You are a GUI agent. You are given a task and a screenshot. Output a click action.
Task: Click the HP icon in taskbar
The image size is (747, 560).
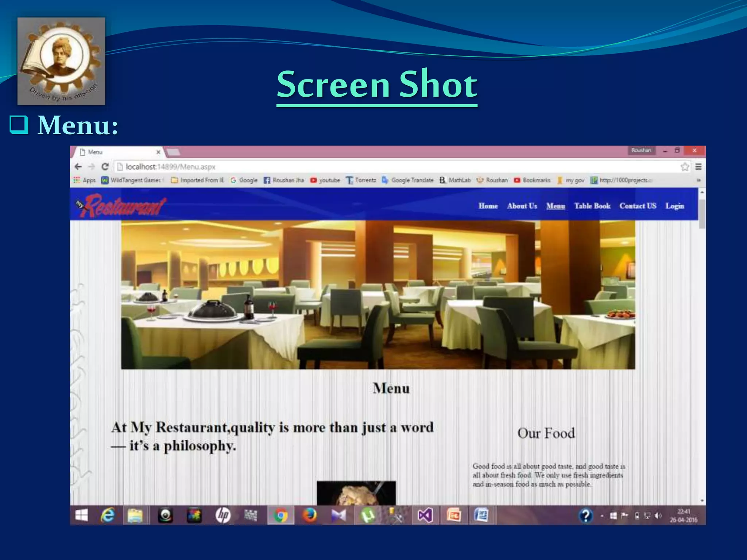[223, 516]
